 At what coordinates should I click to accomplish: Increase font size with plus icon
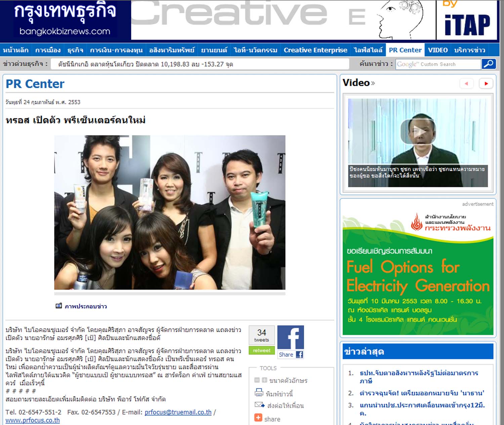(264, 380)
